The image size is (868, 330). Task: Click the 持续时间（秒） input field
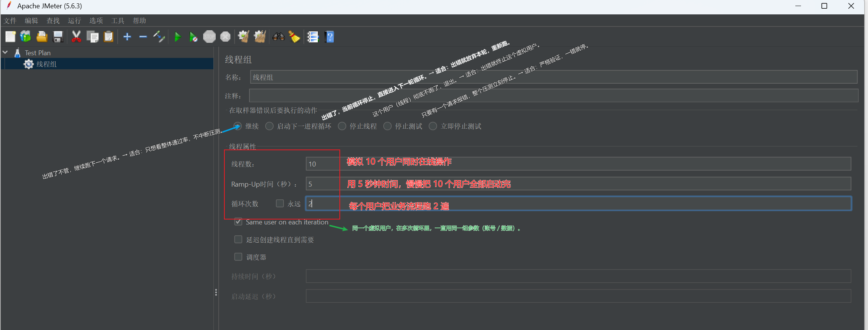pyautogui.click(x=579, y=276)
